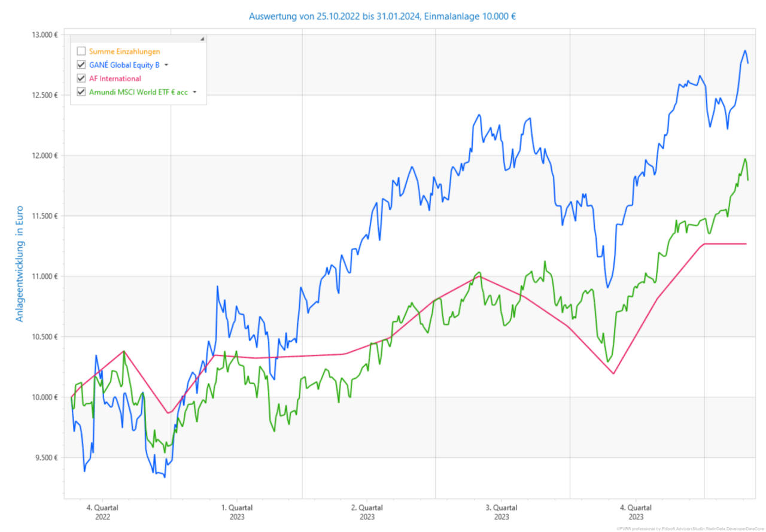Enable the Summe Einzahlungen checkbox
The width and height of the screenshot is (766, 532).
pos(81,51)
